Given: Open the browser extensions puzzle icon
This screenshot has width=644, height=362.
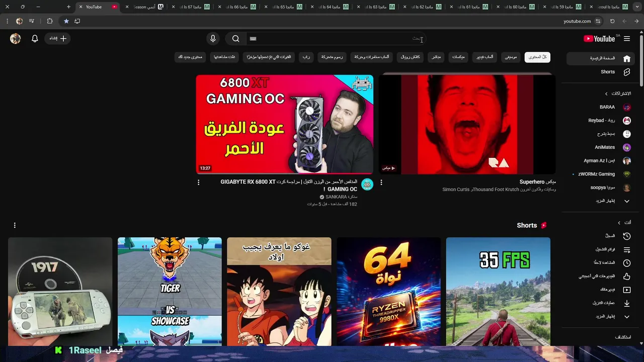Looking at the screenshot, I should [49, 21].
